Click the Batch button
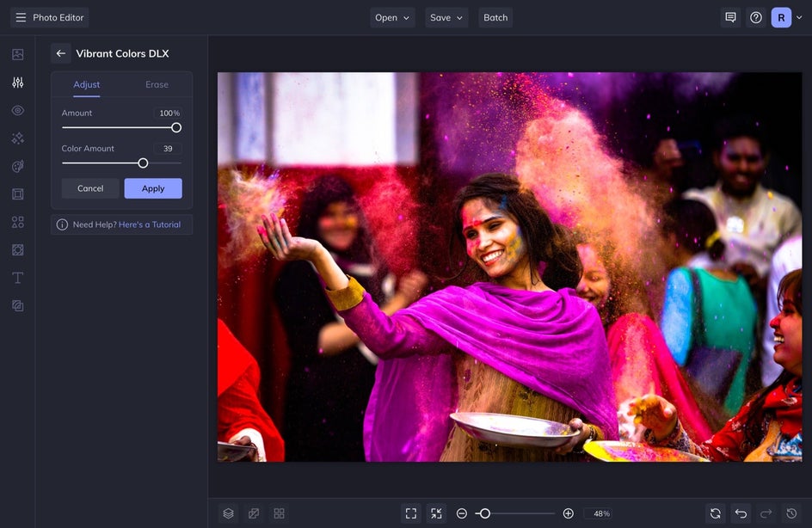This screenshot has height=528, width=812. coord(495,17)
